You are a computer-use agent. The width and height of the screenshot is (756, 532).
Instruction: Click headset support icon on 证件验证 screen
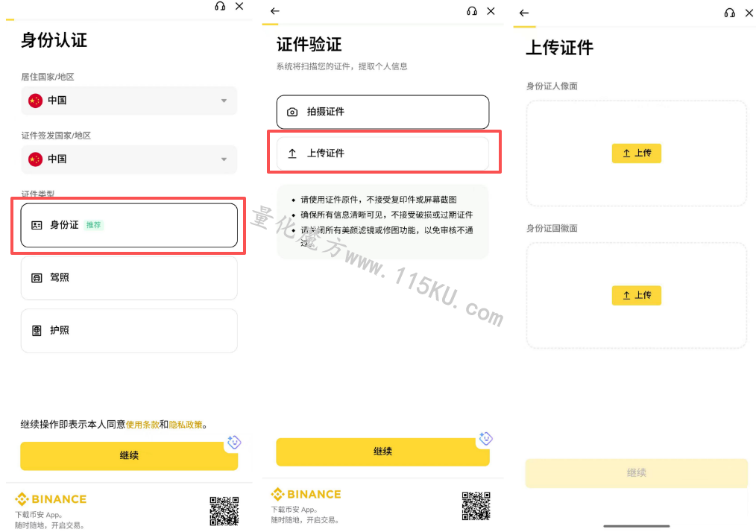pos(472,11)
